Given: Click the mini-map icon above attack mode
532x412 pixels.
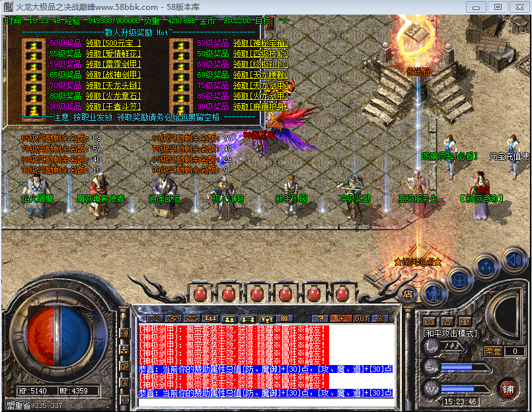Looking at the screenshot, I should [429, 321].
